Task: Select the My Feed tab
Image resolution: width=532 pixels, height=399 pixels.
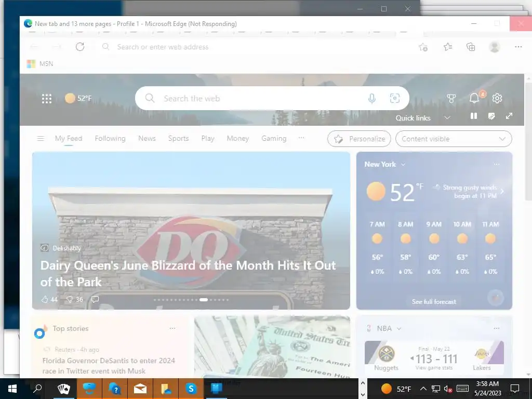Action: coord(69,138)
